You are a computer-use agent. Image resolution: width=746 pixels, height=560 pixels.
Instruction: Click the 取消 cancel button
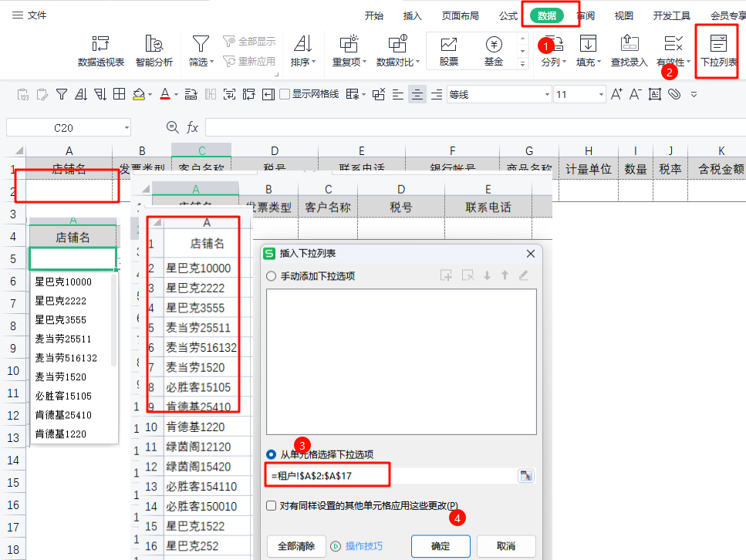tap(506, 545)
